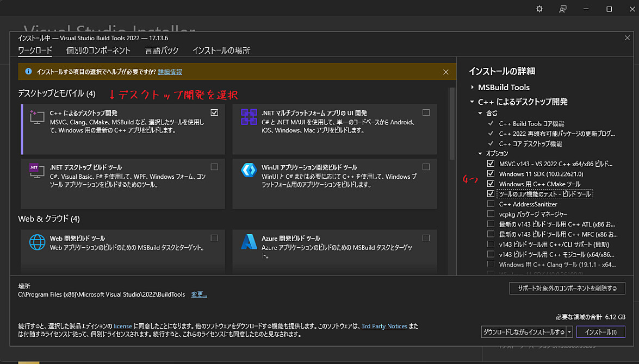
Task: Open the license link
Action: point(123,326)
